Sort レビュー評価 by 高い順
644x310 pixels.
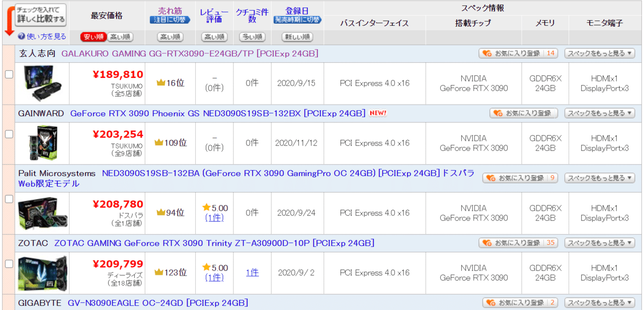pos(214,37)
